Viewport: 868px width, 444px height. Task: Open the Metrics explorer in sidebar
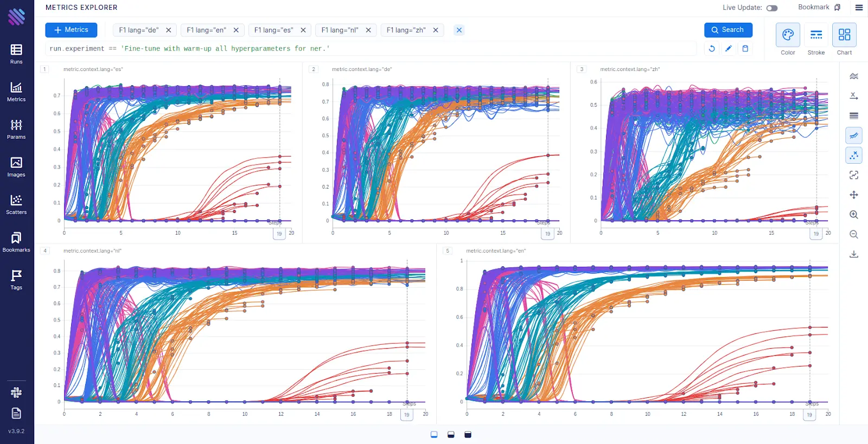tap(16, 92)
